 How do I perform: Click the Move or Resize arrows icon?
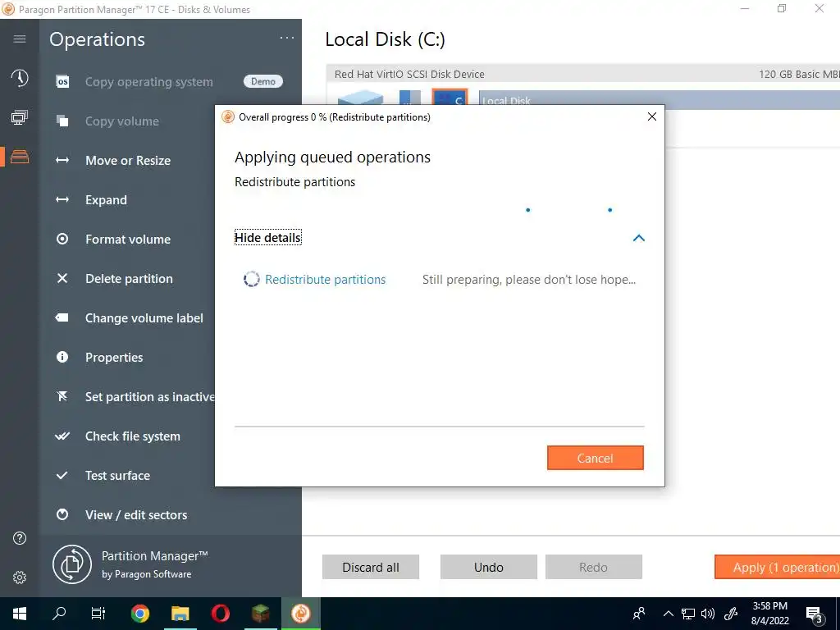click(62, 160)
